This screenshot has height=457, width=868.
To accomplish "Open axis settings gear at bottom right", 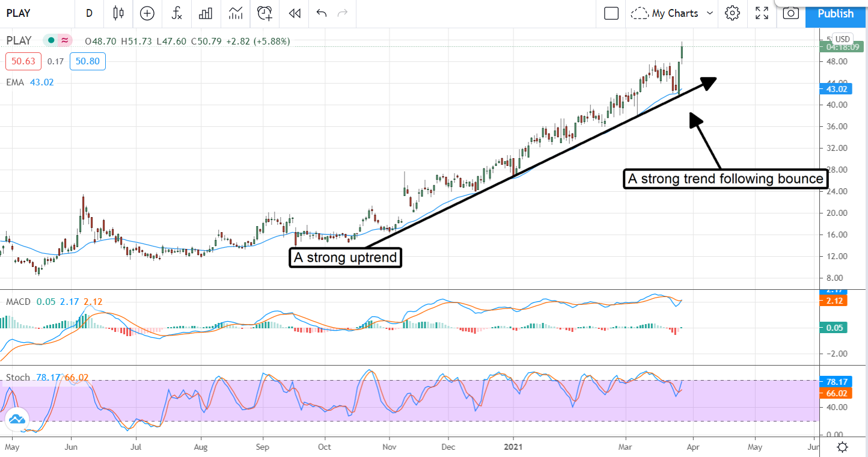I will click(842, 447).
